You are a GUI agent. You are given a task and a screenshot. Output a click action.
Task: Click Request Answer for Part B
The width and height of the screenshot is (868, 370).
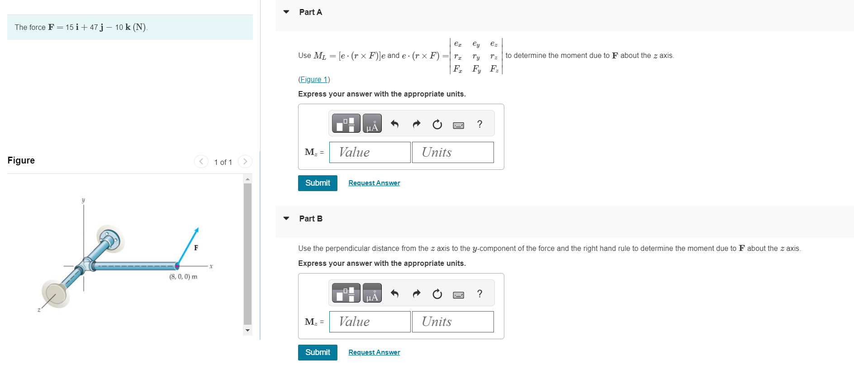374,352
